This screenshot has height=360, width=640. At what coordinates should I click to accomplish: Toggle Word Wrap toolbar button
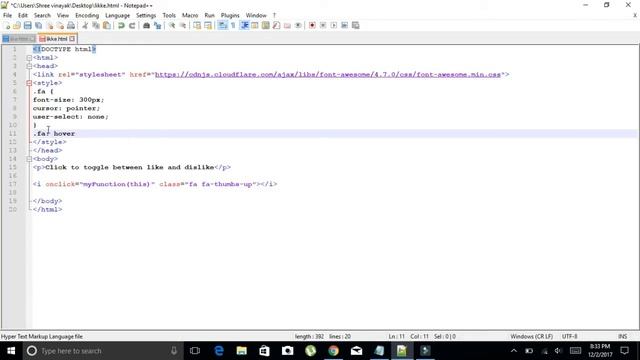coord(222,26)
